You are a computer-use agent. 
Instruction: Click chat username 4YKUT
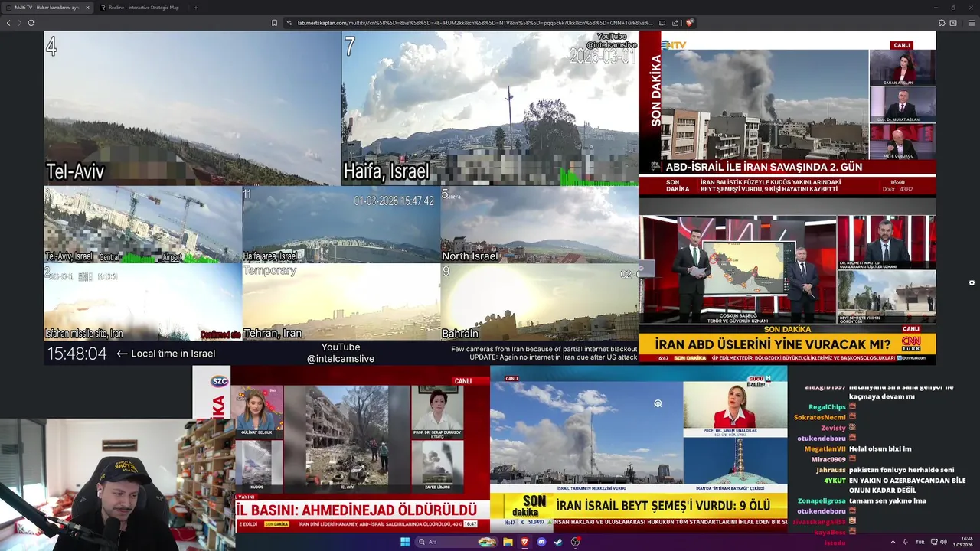coord(835,481)
